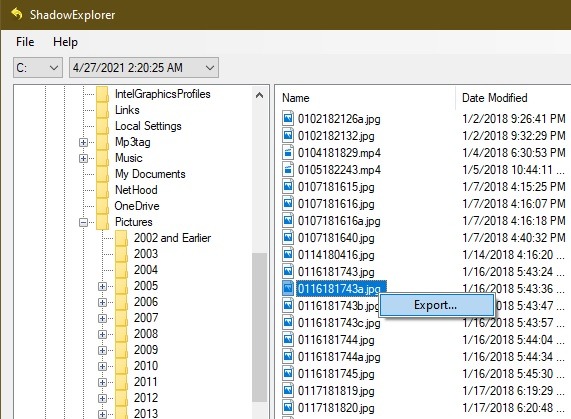Select the 2013 folder label in tree
The height and width of the screenshot is (419, 571).
click(146, 414)
